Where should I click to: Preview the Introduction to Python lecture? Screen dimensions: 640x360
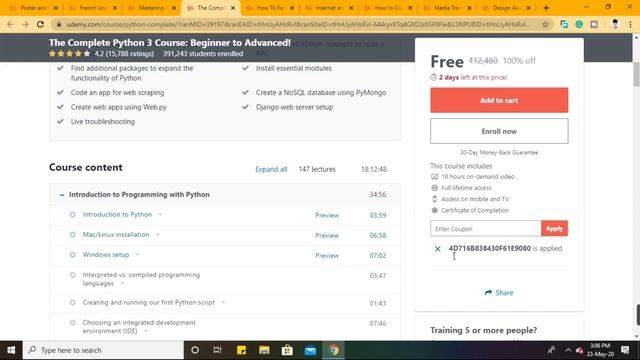(x=327, y=215)
